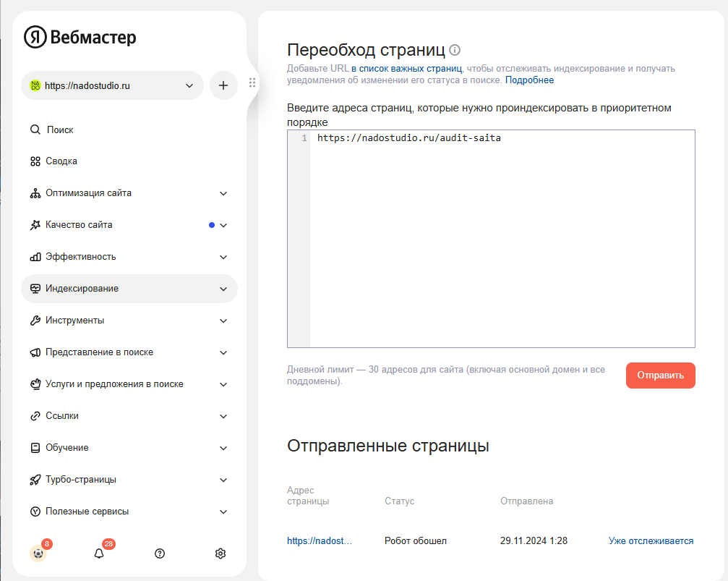Open the в список важных страниц link
The height and width of the screenshot is (581, 728).
407,68
